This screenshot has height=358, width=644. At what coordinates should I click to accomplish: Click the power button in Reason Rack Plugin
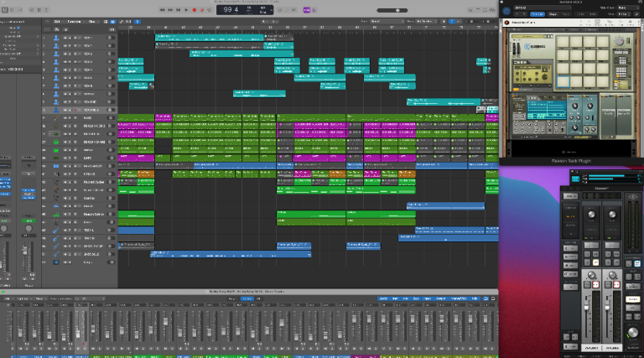(506, 11)
